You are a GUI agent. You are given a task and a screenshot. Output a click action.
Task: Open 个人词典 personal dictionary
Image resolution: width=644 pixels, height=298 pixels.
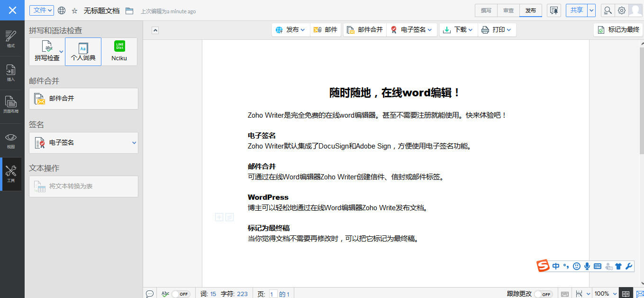pos(83,52)
